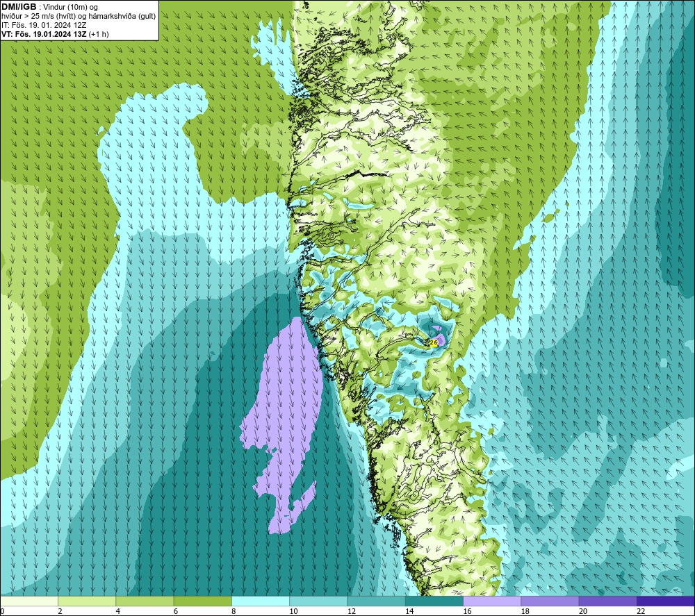Click the legend label '8'
The image size is (695, 616).
click(x=234, y=611)
